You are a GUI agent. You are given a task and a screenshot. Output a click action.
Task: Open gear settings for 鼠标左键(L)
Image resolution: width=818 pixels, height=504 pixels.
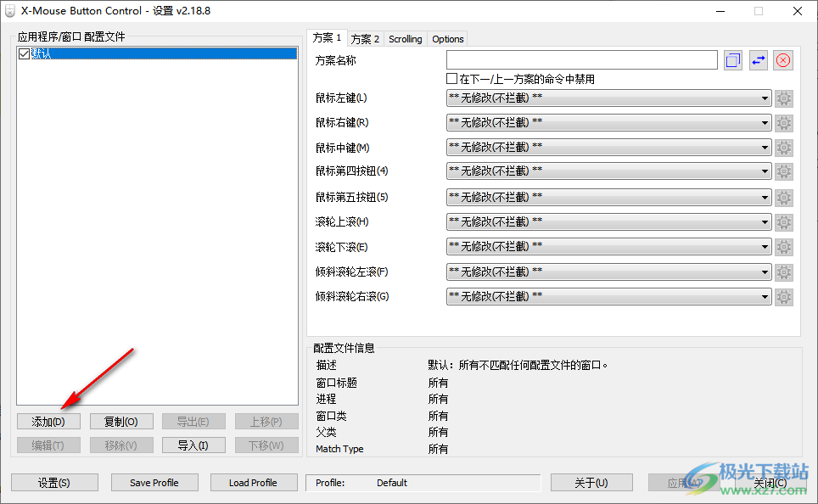[x=783, y=98]
